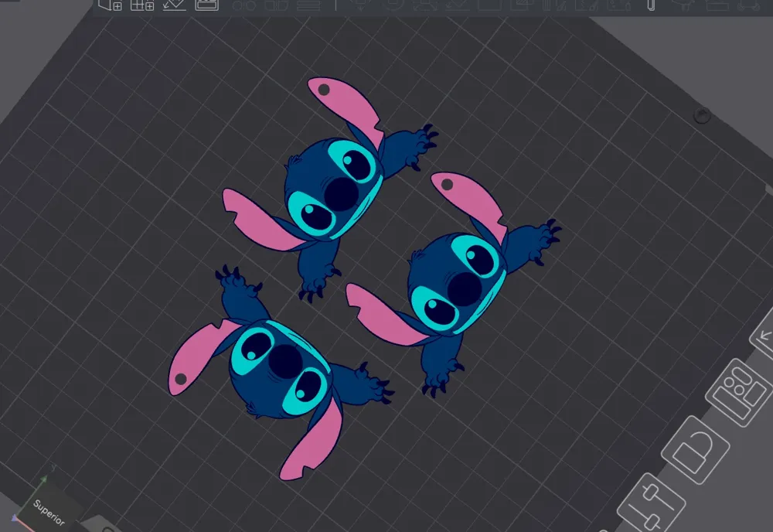
Task: Click the Superior face of view cube
Action: click(49, 510)
